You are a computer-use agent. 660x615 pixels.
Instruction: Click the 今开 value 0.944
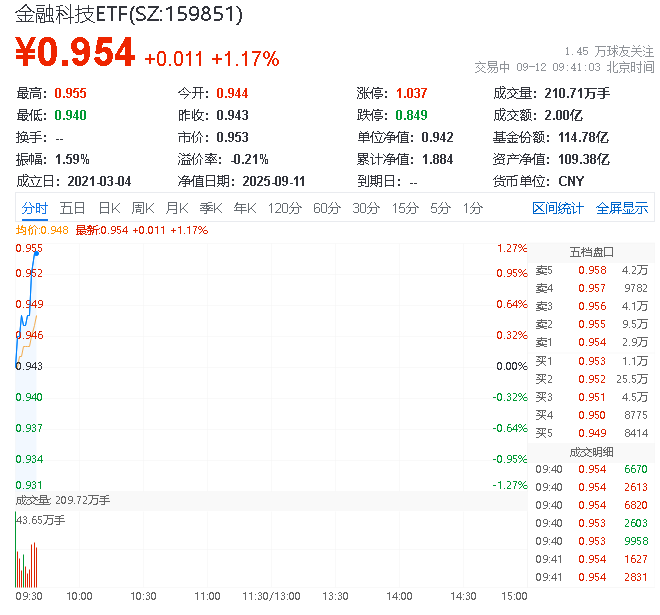tap(232, 93)
